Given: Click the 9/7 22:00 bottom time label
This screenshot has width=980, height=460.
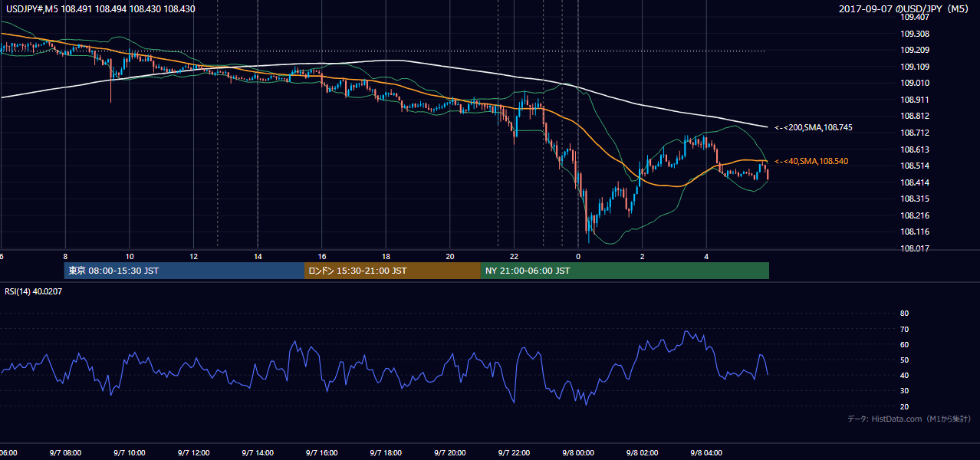Looking at the screenshot, I should [514, 453].
